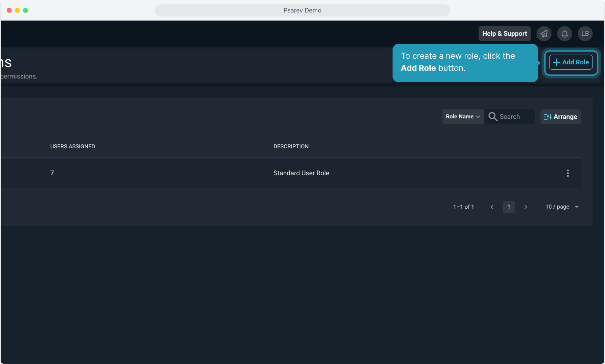Maximize the window with green button
This screenshot has height=364, width=605.
[x=25, y=10]
